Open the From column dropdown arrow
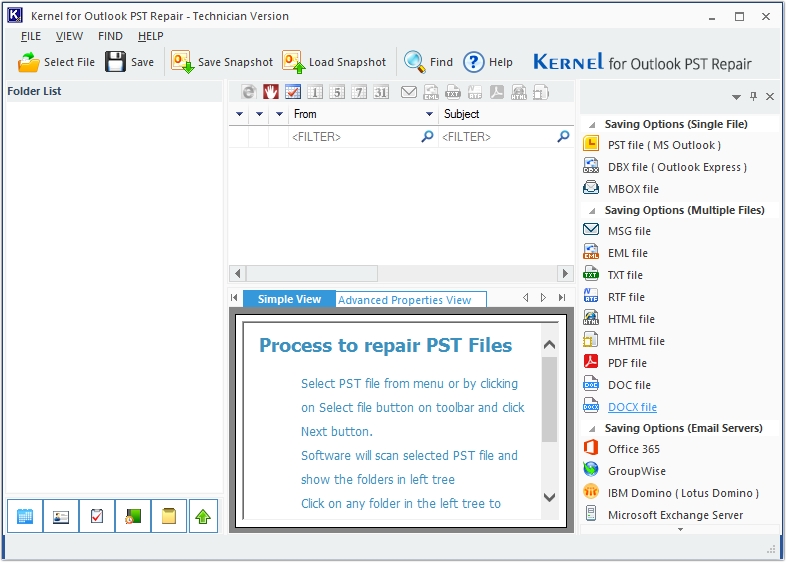This screenshot has height=563, width=787. click(429, 114)
